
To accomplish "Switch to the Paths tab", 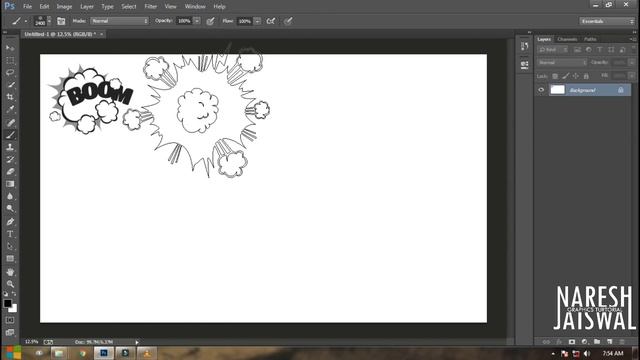I will click(x=590, y=39).
